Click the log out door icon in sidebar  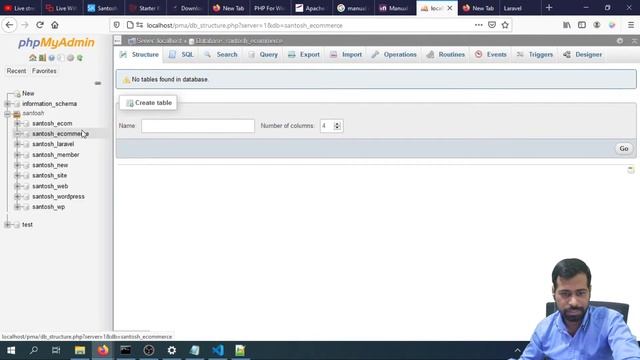tap(42, 58)
